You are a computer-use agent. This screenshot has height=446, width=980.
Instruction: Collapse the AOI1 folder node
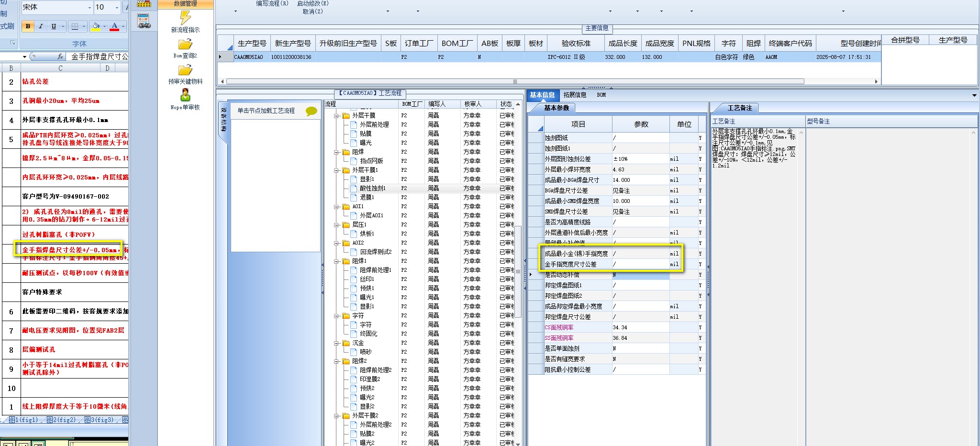[336, 207]
